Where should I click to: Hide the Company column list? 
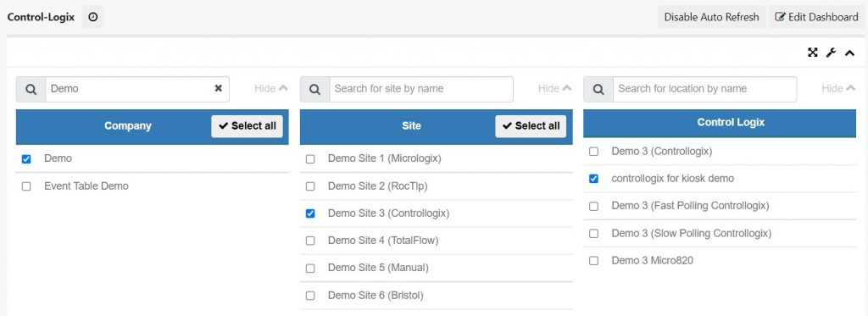coord(271,89)
